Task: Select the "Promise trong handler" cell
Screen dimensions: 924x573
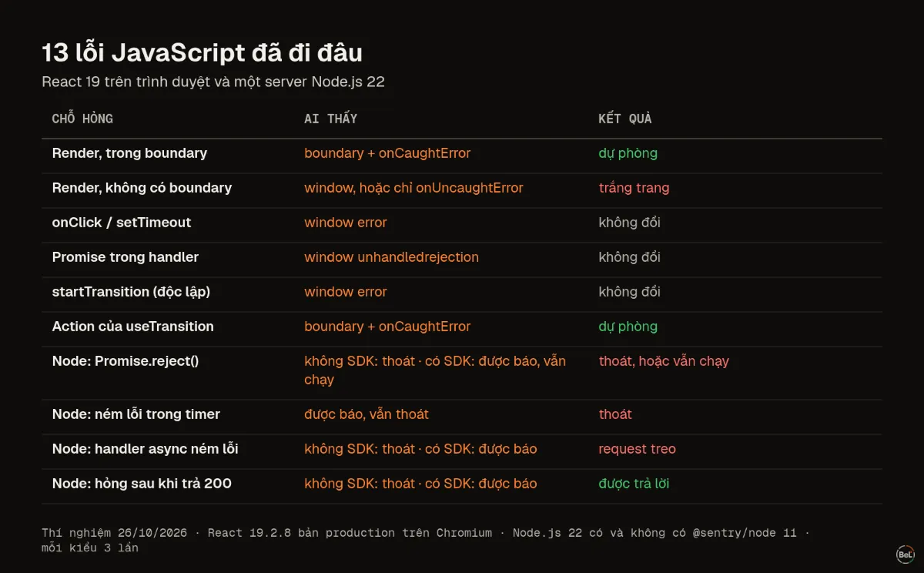Action: 126,257
